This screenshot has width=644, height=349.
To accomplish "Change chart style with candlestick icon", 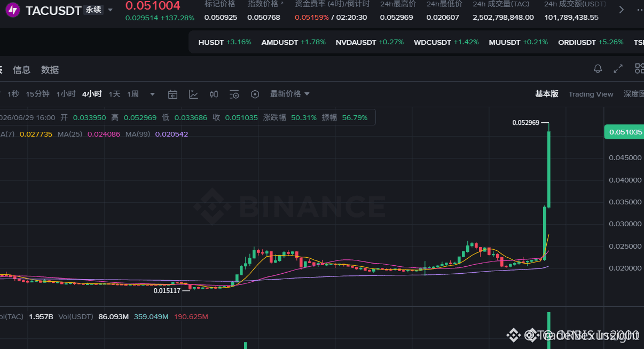I will (214, 94).
